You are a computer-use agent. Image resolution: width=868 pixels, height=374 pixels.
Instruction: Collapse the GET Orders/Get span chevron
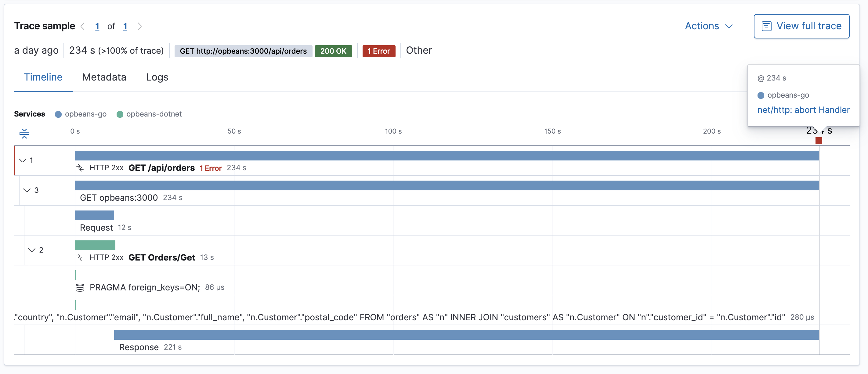(x=32, y=250)
